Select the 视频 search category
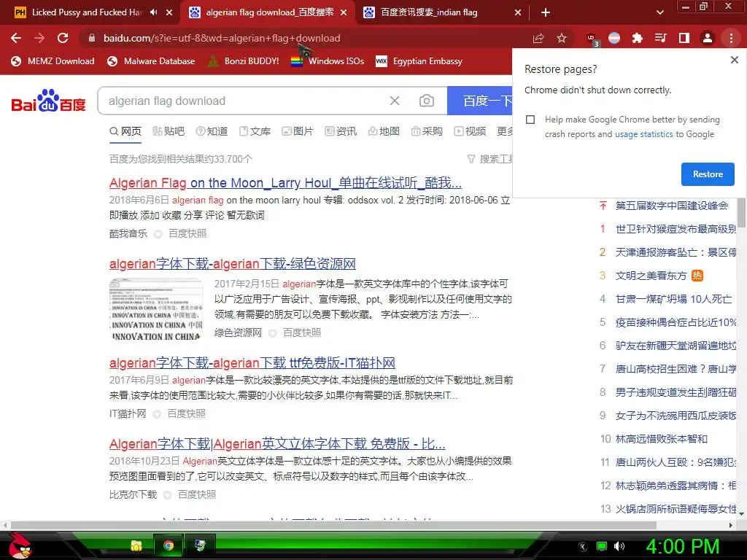This screenshot has width=747, height=560. pyautogui.click(x=470, y=131)
